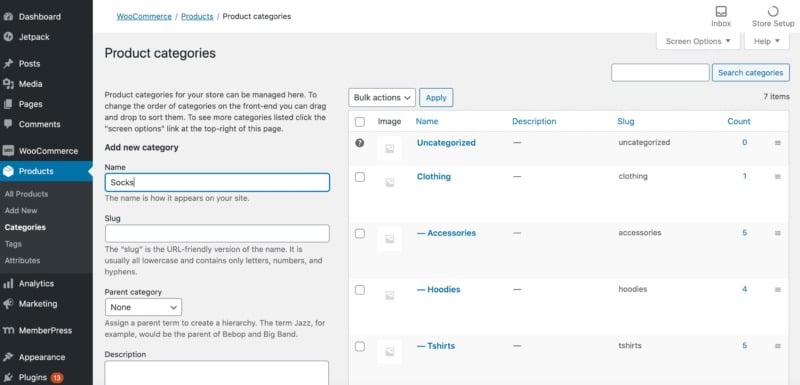Click the Apply button
Viewport: 800px width, 385px height.
436,97
